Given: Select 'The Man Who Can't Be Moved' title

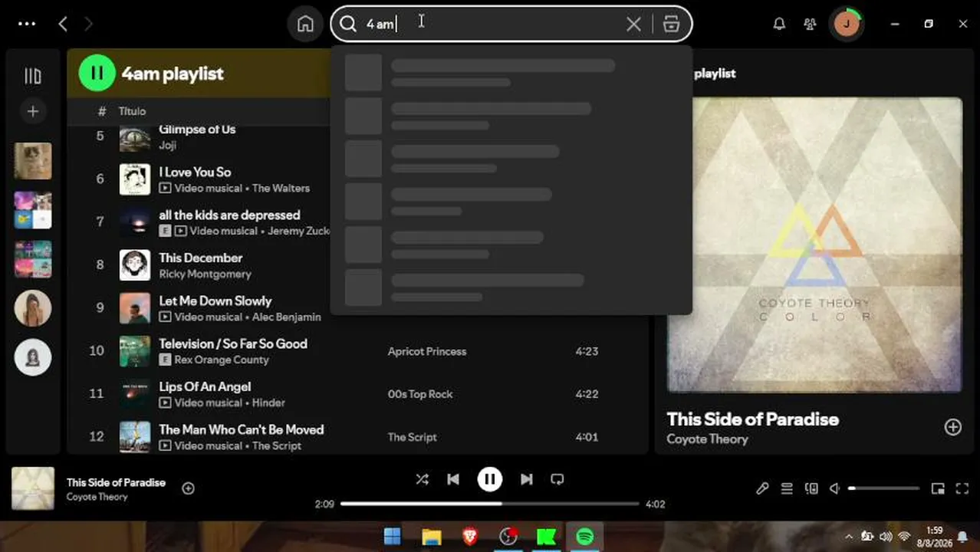Looking at the screenshot, I should point(241,430).
